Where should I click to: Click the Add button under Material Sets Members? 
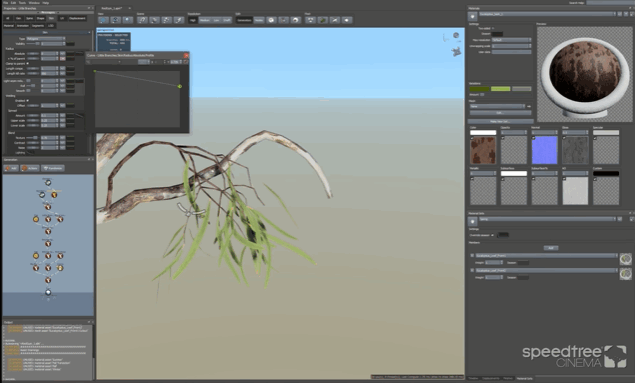click(x=550, y=248)
